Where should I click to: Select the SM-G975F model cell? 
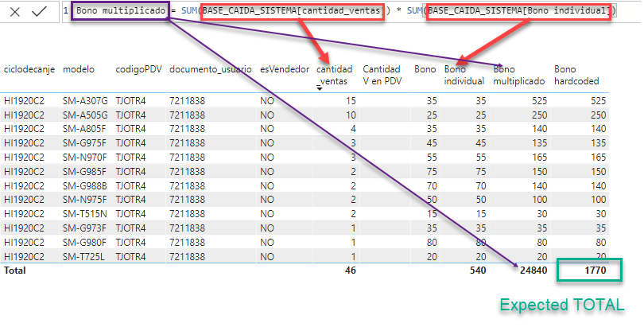pyautogui.click(x=84, y=143)
